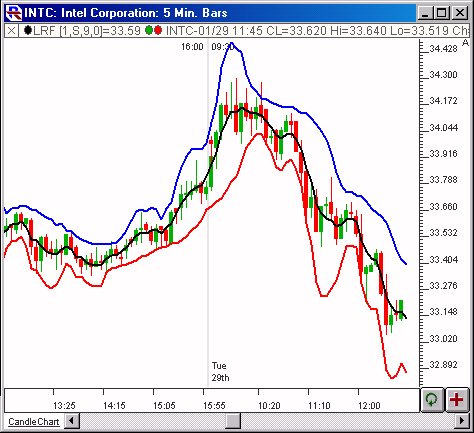Click the scroll left arrow
This screenshot has width=474, height=433.
click(x=72, y=421)
